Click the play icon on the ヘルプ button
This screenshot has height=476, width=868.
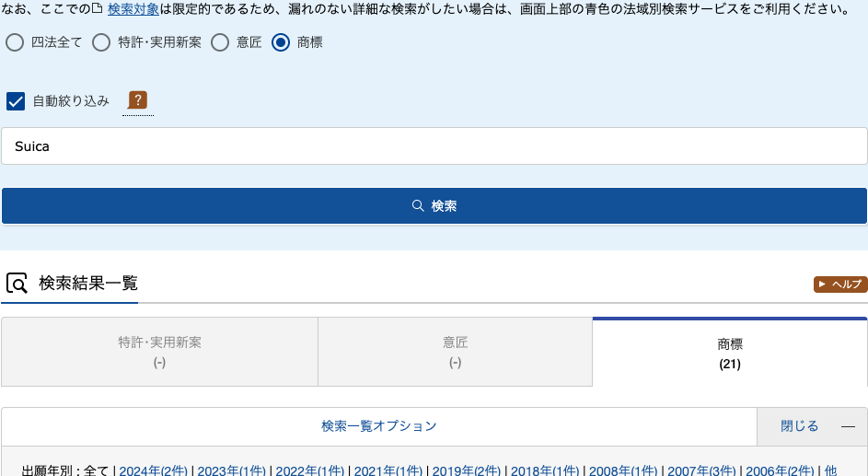(x=822, y=284)
